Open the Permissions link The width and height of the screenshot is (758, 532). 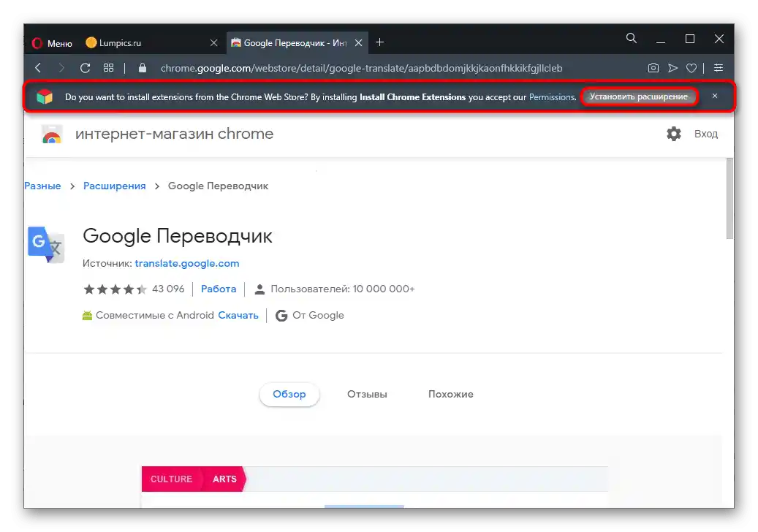coord(552,97)
